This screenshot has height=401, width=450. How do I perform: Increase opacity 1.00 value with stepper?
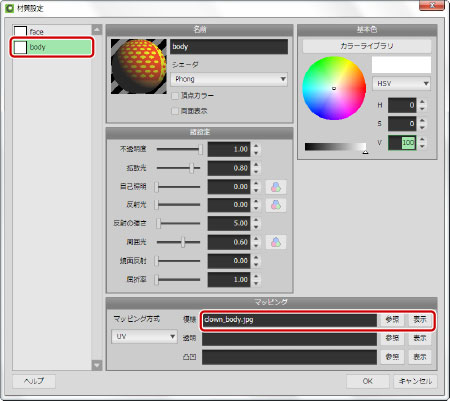tap(256, 146)
